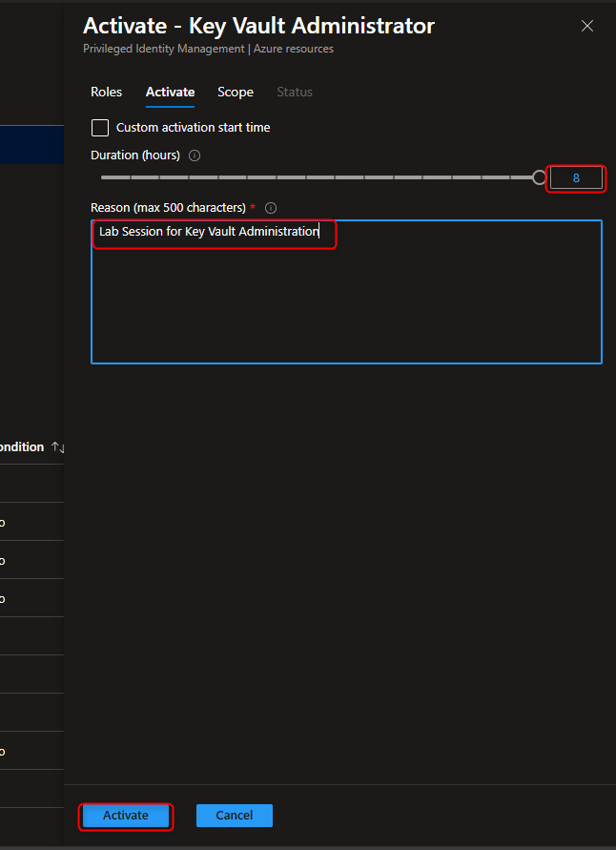Image resolution: width=616 pixels, height=850 pixels.
Task: Click the blue Activate button
Action: click(x=126, y=816)
